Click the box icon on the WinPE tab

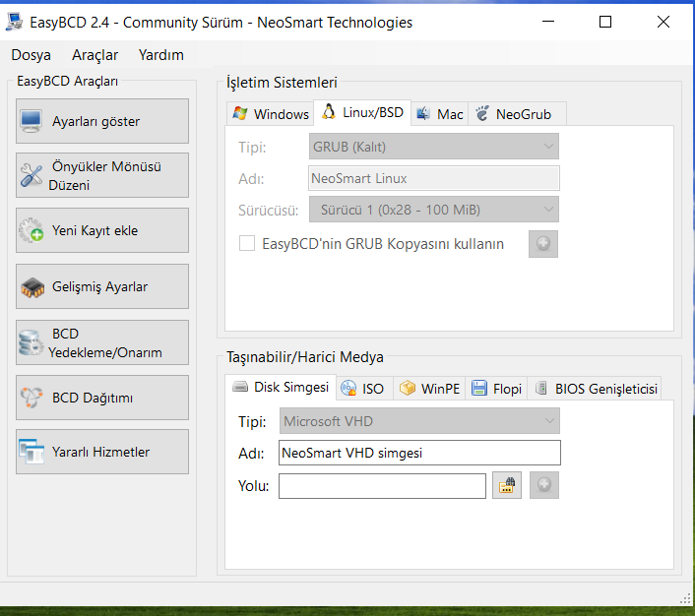click(407, 389)
